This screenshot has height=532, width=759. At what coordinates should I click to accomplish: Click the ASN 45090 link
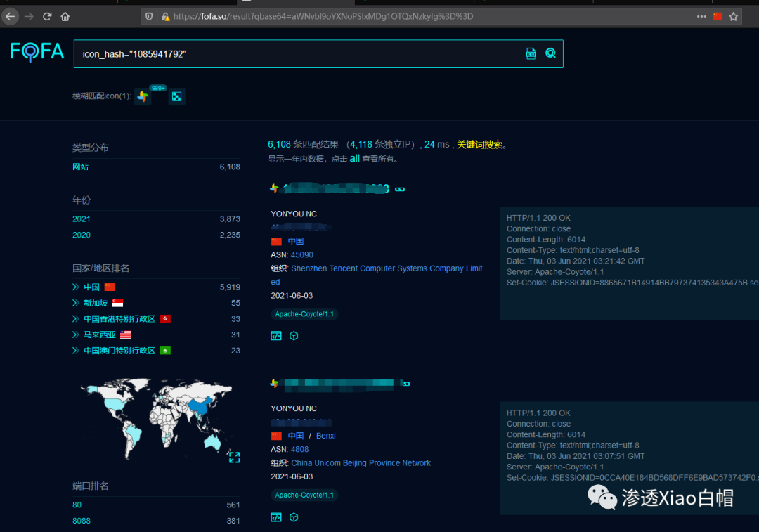[302, 254]
